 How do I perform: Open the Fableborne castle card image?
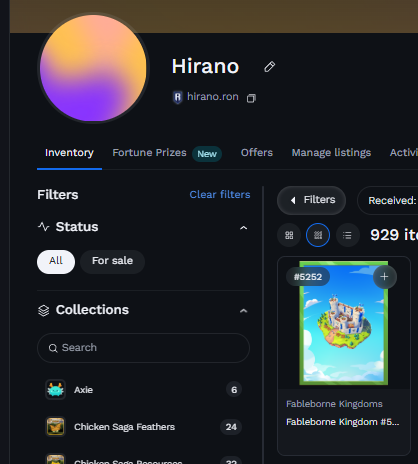[x=344, y=323]
